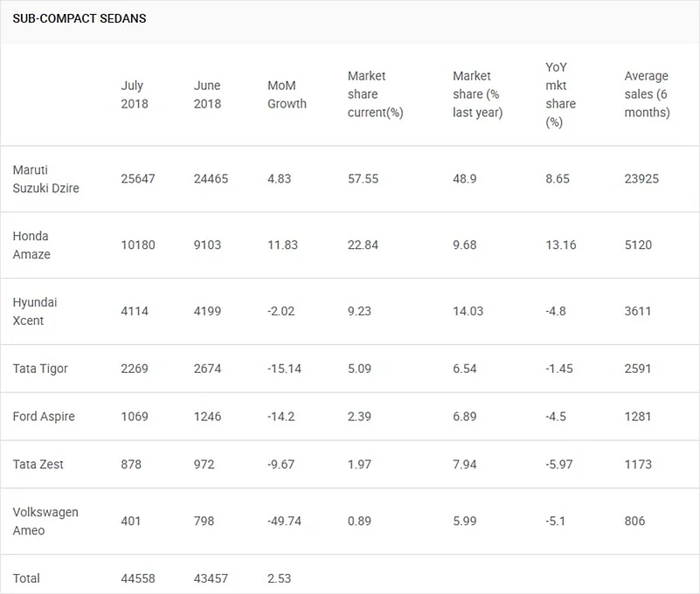The width and height of the screenshot is (700, 594).
Task: Click the June 2018 column header
Action: 208,94
